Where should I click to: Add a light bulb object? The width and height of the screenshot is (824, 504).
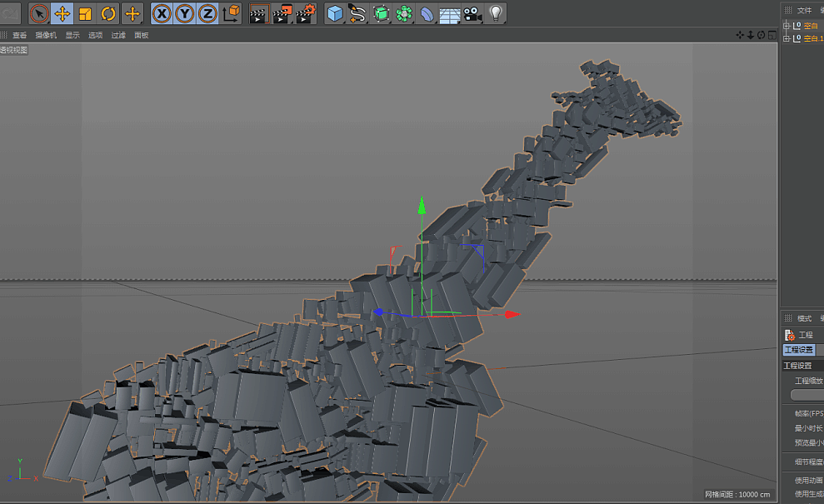496,13
